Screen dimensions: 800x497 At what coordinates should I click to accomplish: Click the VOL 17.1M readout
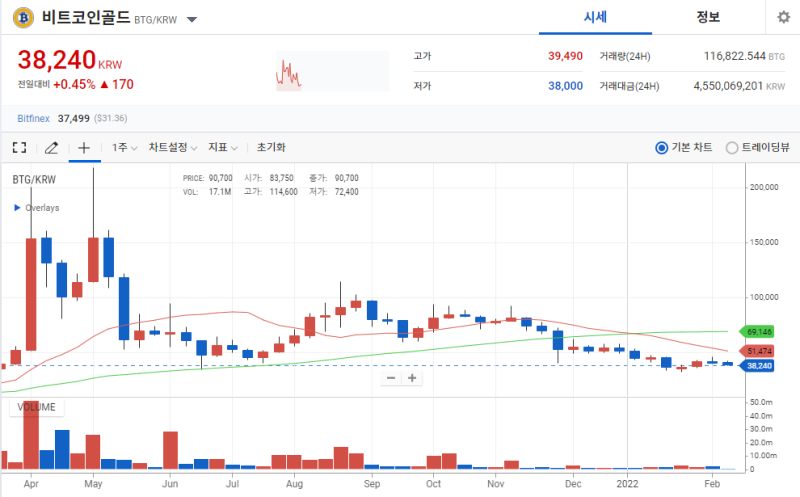pyautogui.click(x=207, y=192)
